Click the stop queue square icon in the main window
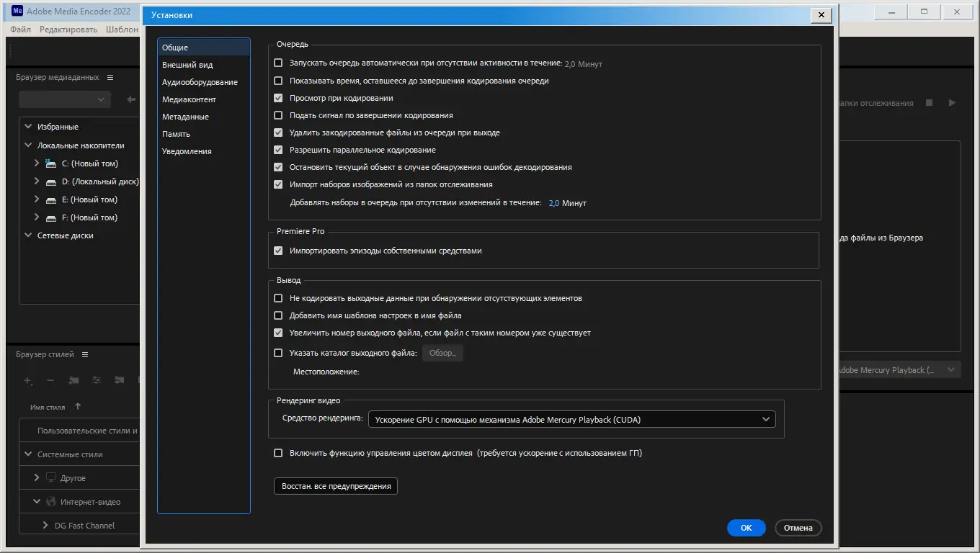The height and width of the screenshot is (553, 980). point(930,103)
